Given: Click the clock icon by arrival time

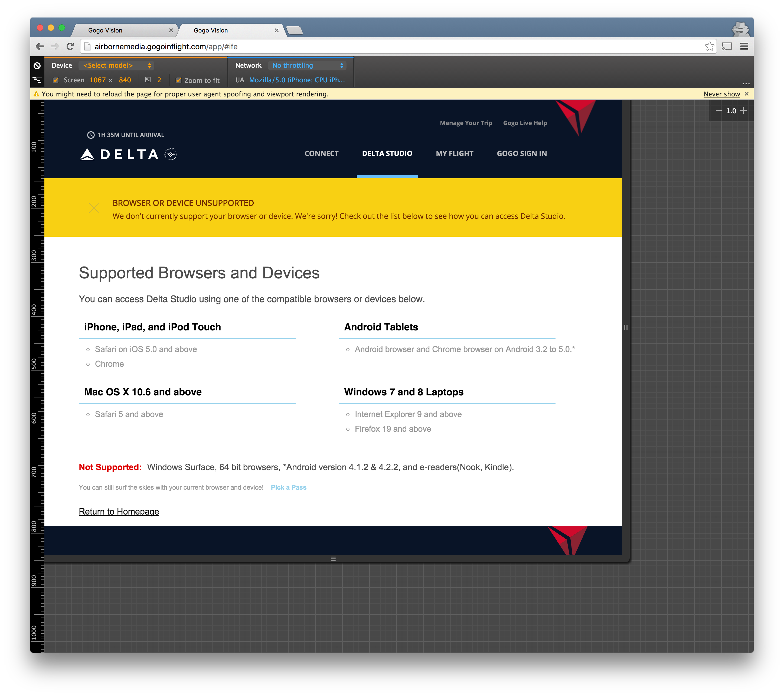Looking at the screenshot, I should click(91, 135).
